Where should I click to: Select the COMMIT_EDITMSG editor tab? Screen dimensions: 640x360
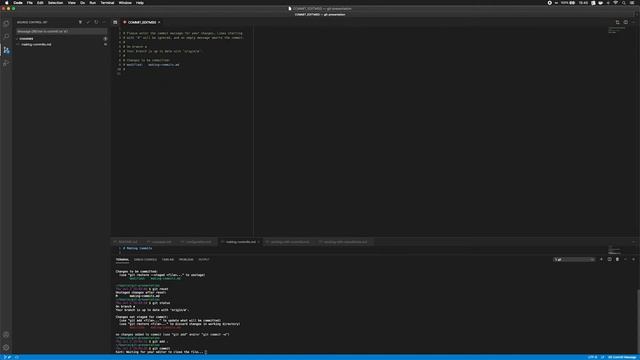pos(142,22)
